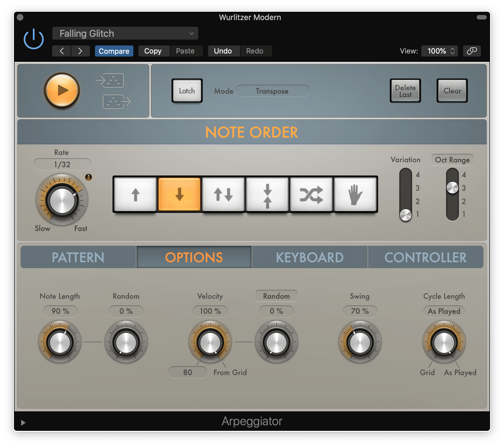Select the Random shuffle note order

click(311, 194)
